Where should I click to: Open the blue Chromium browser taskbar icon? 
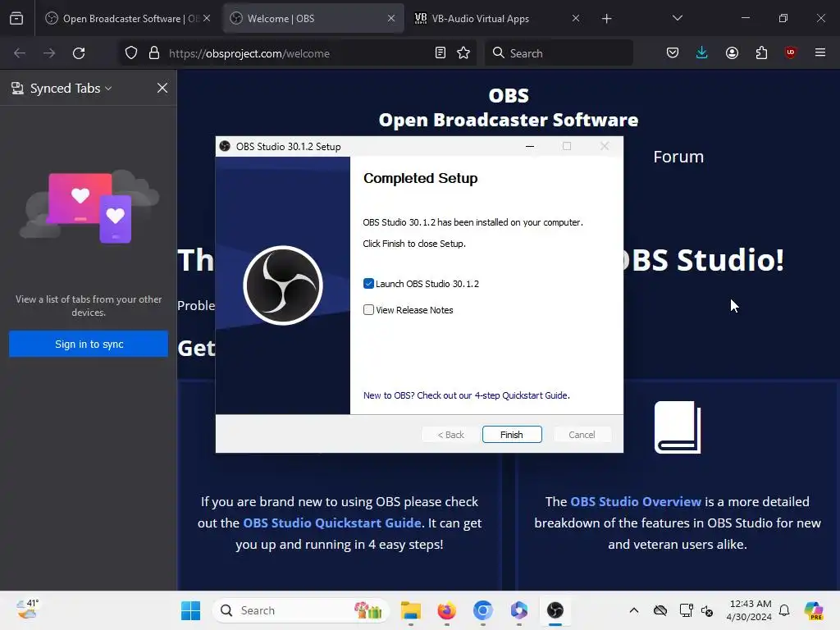click(x=482, y=610)
